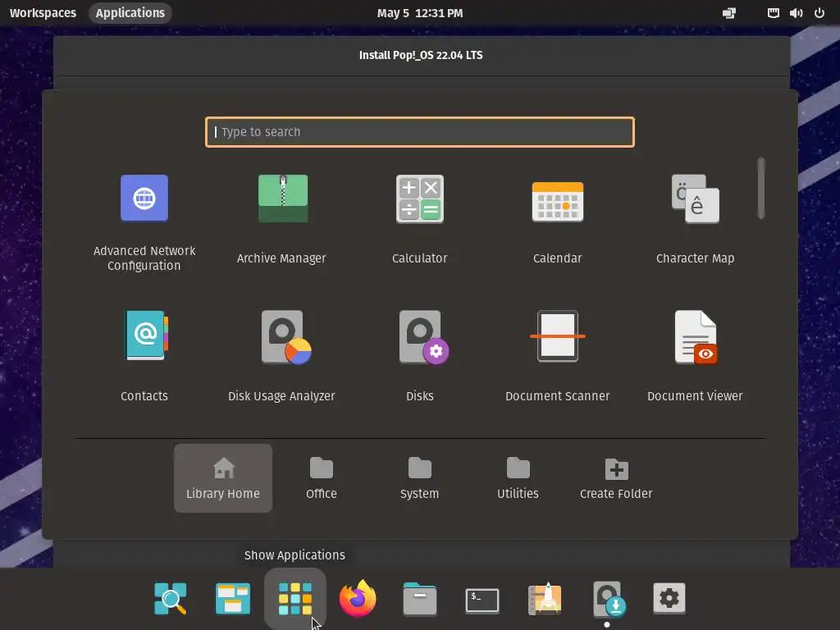
Task: Click the display indicator in top bar
Action: pos(729,13)
